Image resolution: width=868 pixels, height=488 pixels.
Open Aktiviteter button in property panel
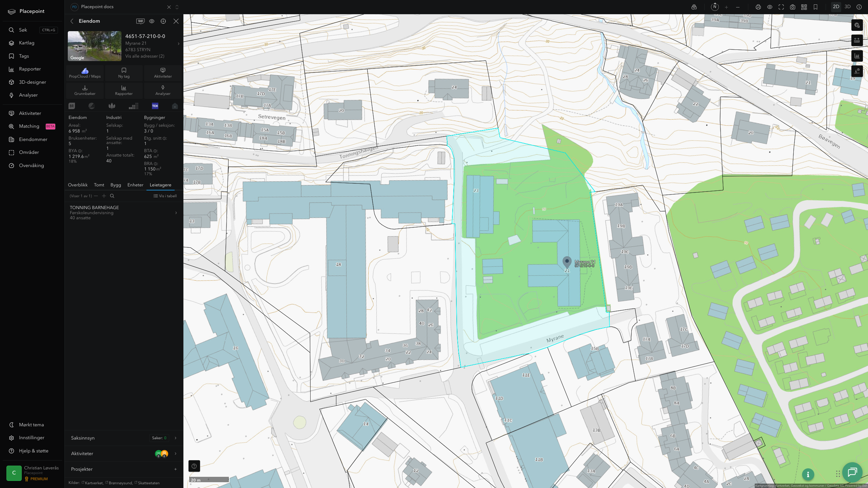(x=163, y=73)
